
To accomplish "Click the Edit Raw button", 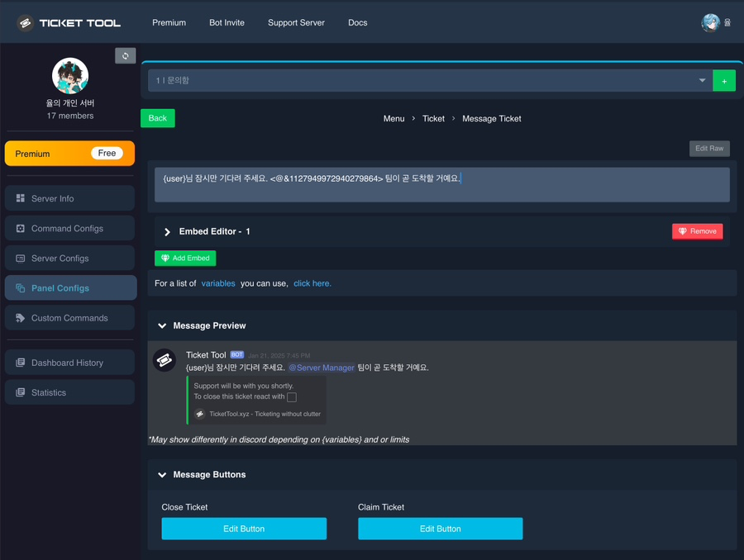I will tap(709, 149).
